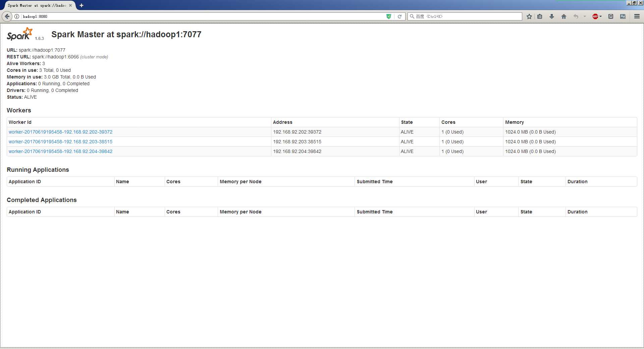Click the undo curved arrow icon

click(x=576, y=16)
